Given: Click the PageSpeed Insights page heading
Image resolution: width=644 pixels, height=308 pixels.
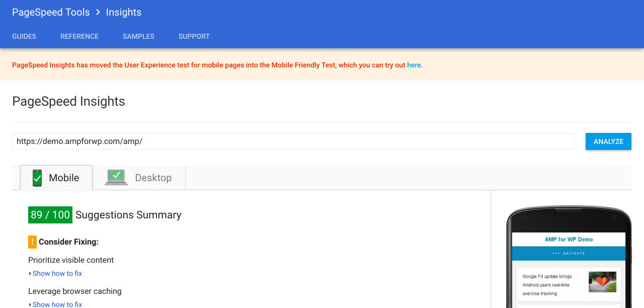Looking at the screenshot, I should [68, 101].
